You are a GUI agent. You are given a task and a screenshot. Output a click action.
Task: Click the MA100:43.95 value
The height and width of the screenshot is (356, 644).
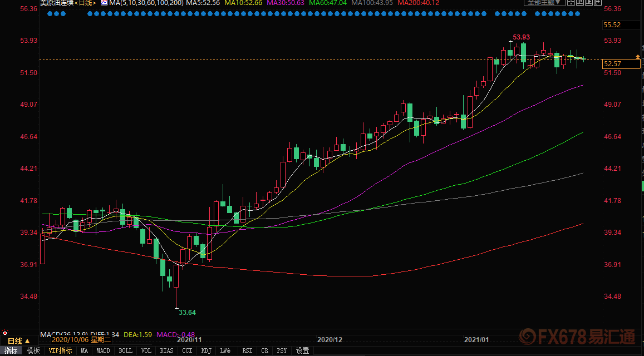[372, 2]
